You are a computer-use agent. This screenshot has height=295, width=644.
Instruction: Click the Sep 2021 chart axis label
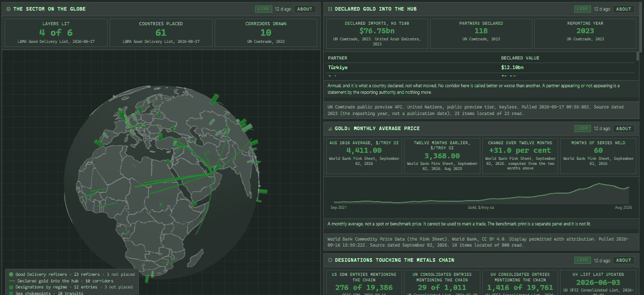click(339, 207)
